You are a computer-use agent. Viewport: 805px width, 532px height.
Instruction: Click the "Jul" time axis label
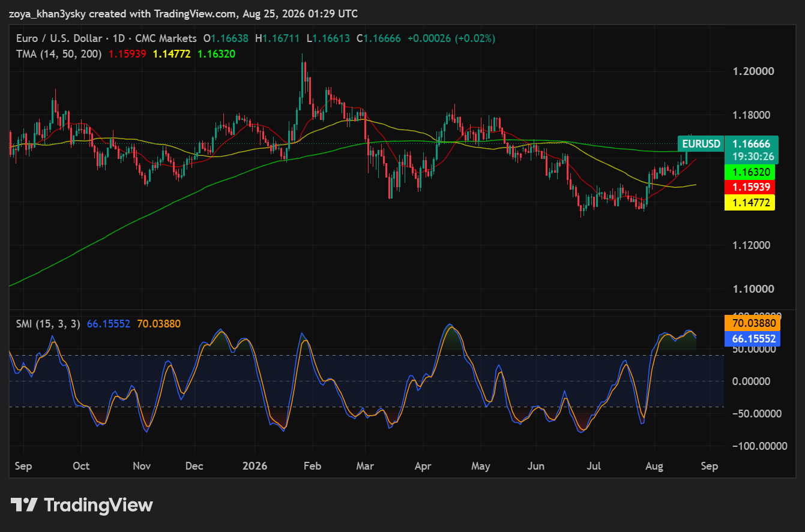pyautogui.click(x=594, y=466)
